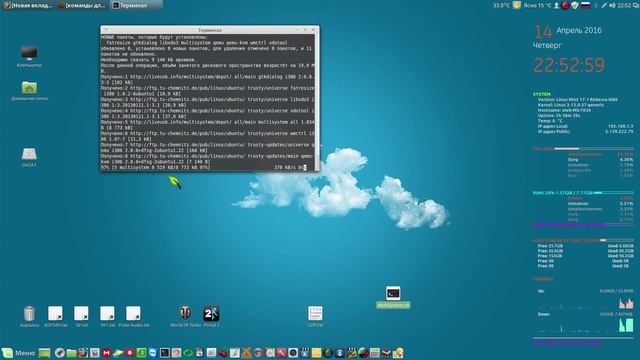Open the COP.txt desktop file
Screen dimensions: 640x360
point(315,316)
